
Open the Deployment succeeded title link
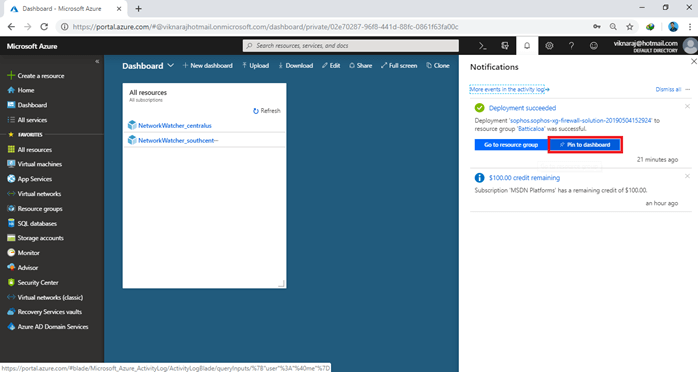[522, 108]
